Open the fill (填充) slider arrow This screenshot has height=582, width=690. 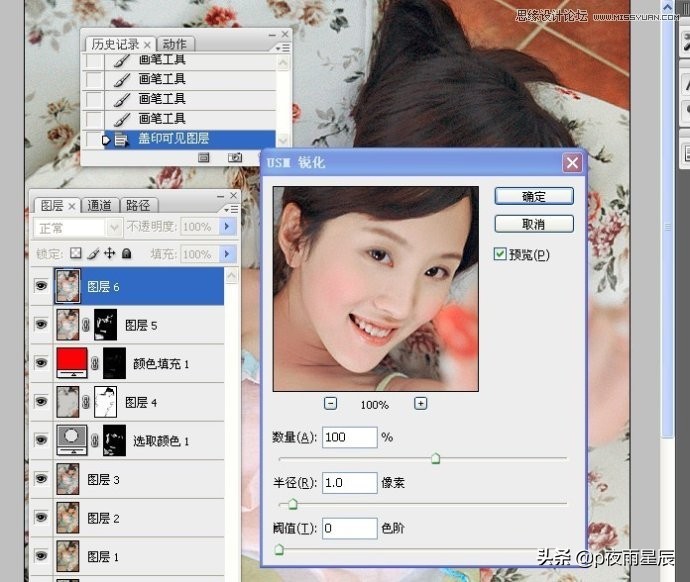[x=227, y=254]
